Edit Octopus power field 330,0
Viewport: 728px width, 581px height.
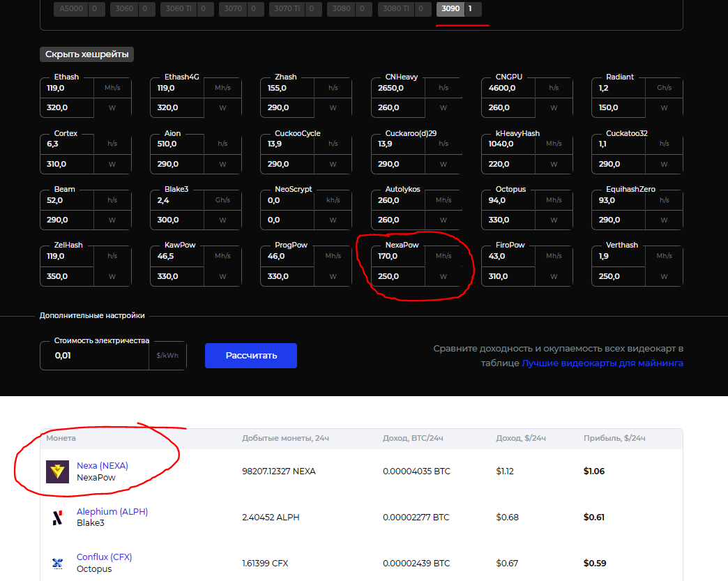coord(508,220)
